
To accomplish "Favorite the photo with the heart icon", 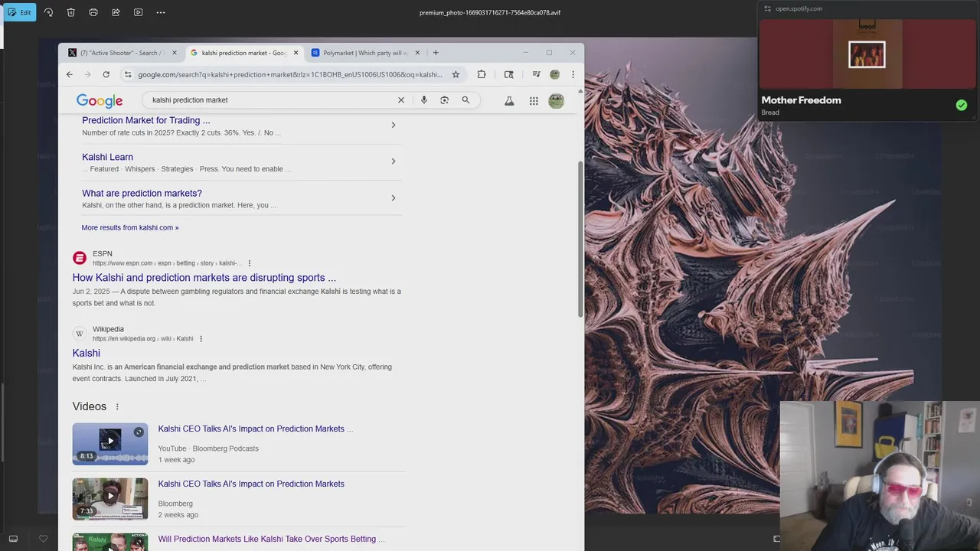I will pyautogui.click(x=44, y=539).
